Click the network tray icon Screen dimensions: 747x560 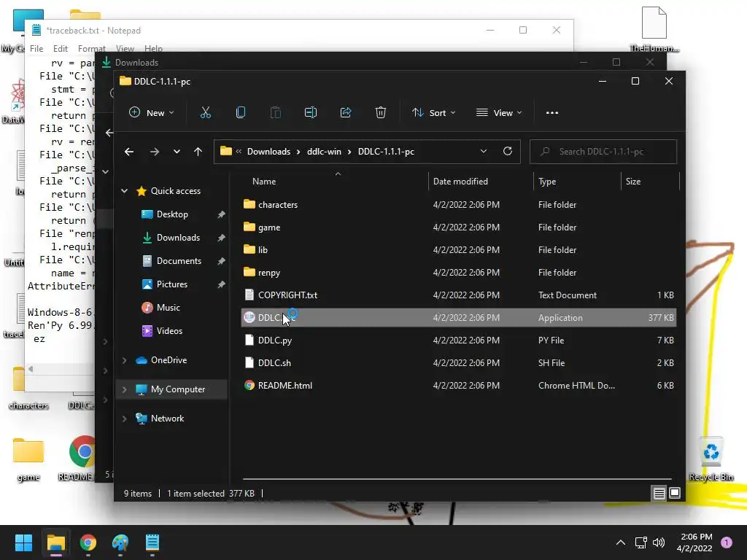pyautogui.click(x=640, y=542)
